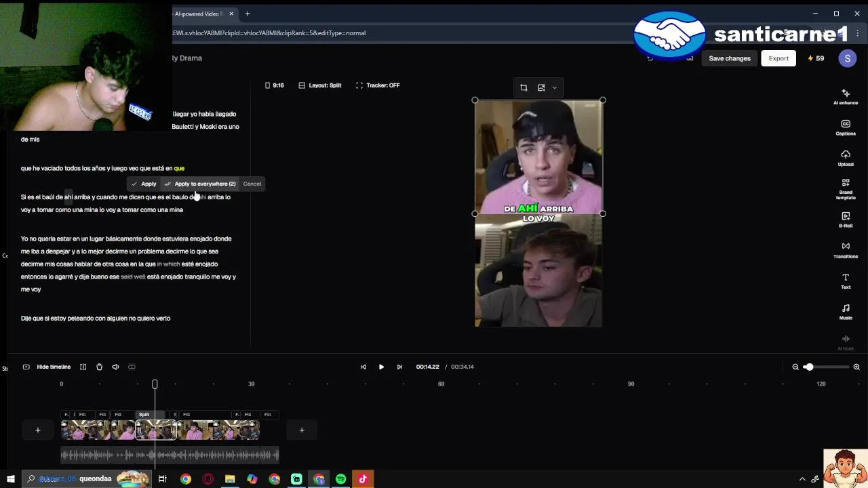Click the Export button
This screenshot has height=488, width=868.
pyautogui.click(x=778, y=58)
